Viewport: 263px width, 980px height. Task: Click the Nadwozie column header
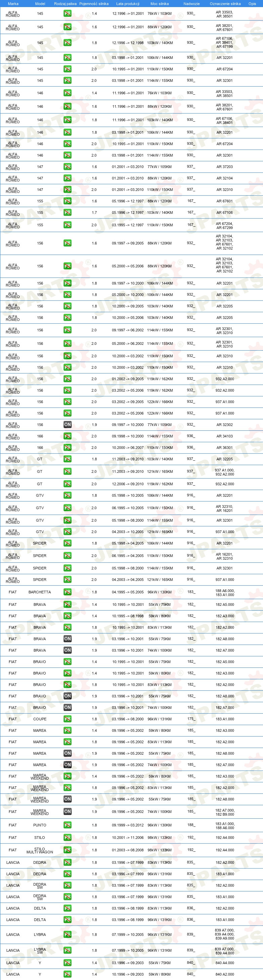pyautogui.click(x=192, y=4)
